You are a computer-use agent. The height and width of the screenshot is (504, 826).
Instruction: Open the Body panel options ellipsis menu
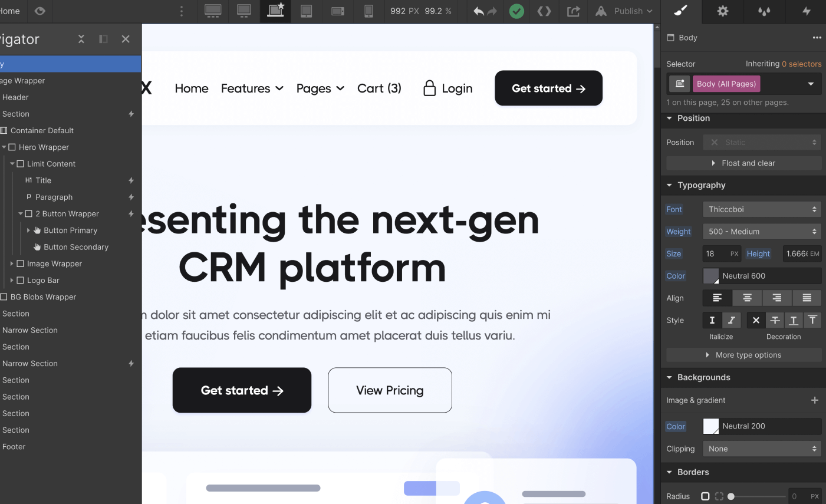[817, 37]
